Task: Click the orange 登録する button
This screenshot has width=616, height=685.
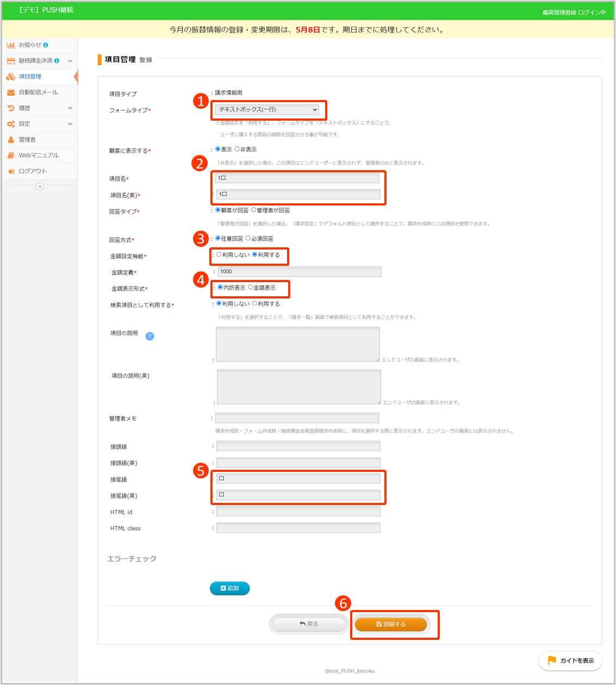Action: click(391, 624)
